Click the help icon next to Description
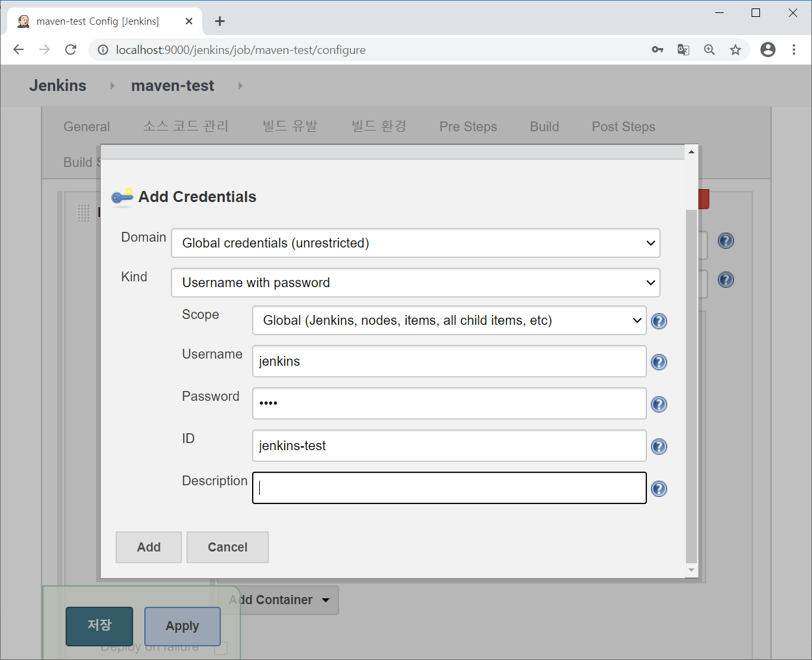 [x=659, y=489]
